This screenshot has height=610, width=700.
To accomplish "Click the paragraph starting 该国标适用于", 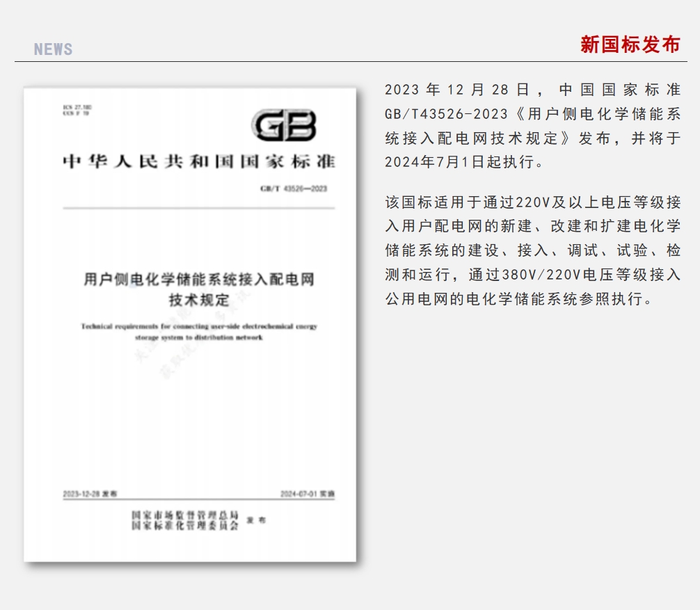I will tap(532, 250).
